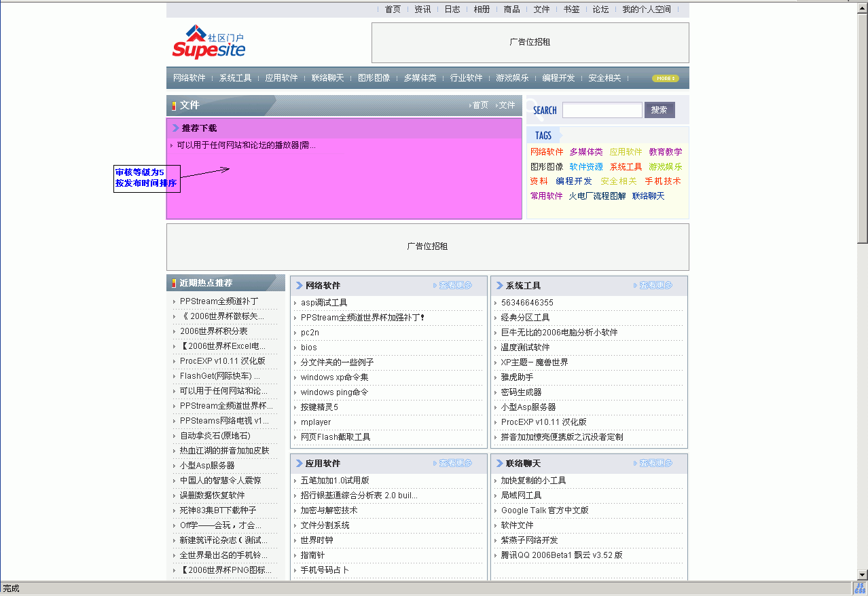
Task: Open 可以用于任何网站和论坛的播放器 recommended download
Action: pos(246,145)
